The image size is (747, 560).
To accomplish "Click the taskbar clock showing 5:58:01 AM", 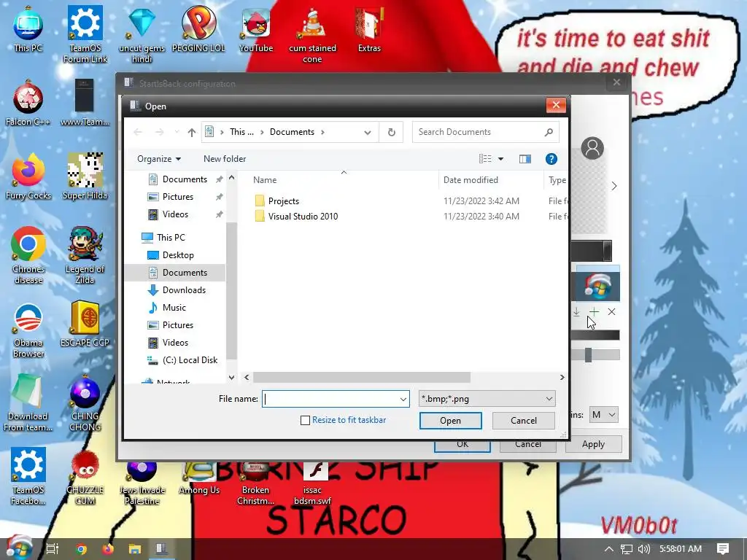I will click(681, 549).
